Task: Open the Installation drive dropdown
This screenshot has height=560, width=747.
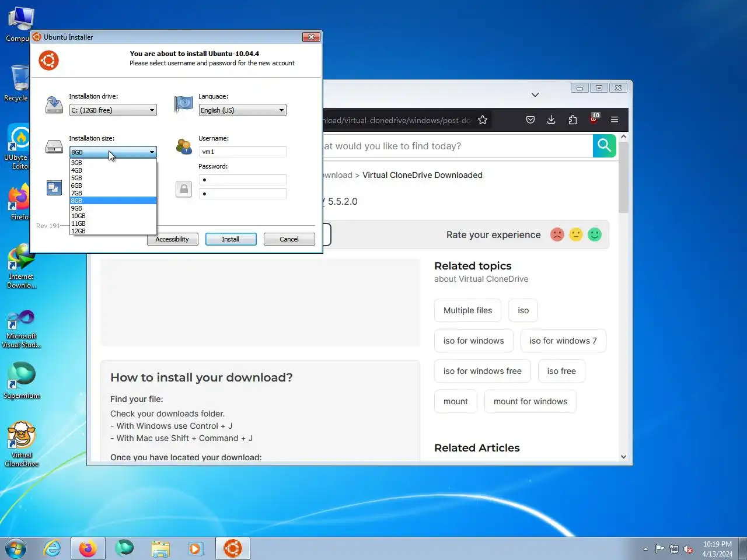Action: point(113,110)
